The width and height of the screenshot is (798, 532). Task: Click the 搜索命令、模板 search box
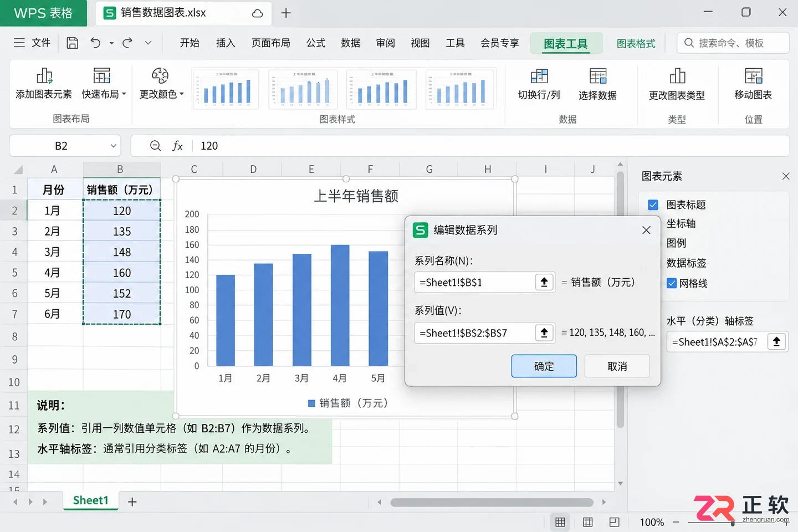pyautogui.click(x=733, y=43)
